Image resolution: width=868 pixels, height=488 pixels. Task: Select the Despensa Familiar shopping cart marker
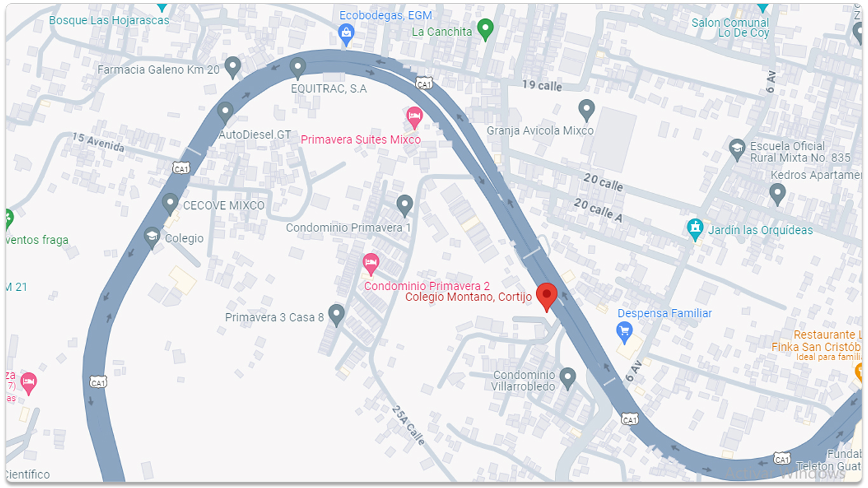coord(625,332)
